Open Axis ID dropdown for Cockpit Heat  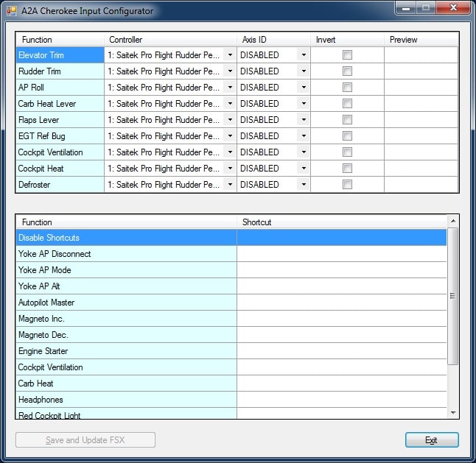click(304, 169)
